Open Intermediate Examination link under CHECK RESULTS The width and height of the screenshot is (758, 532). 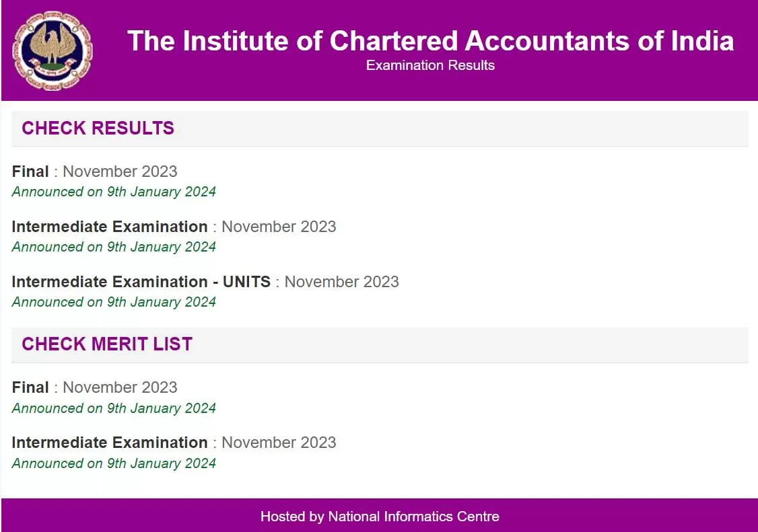pos(110,227)
